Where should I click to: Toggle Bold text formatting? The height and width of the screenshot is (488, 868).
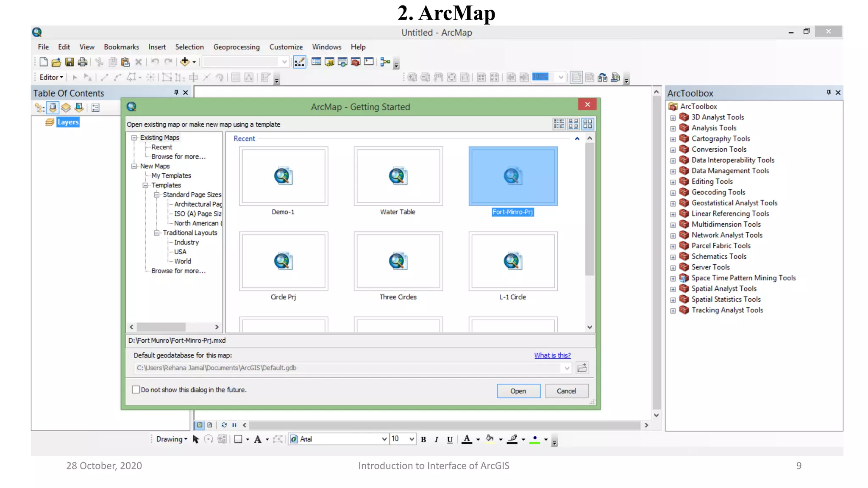coord(423,440)
